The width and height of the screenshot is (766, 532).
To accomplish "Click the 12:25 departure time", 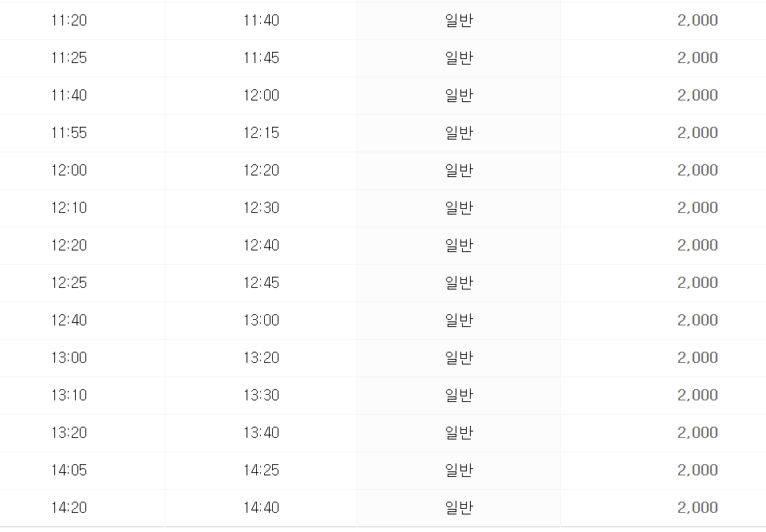I will 69,282.
